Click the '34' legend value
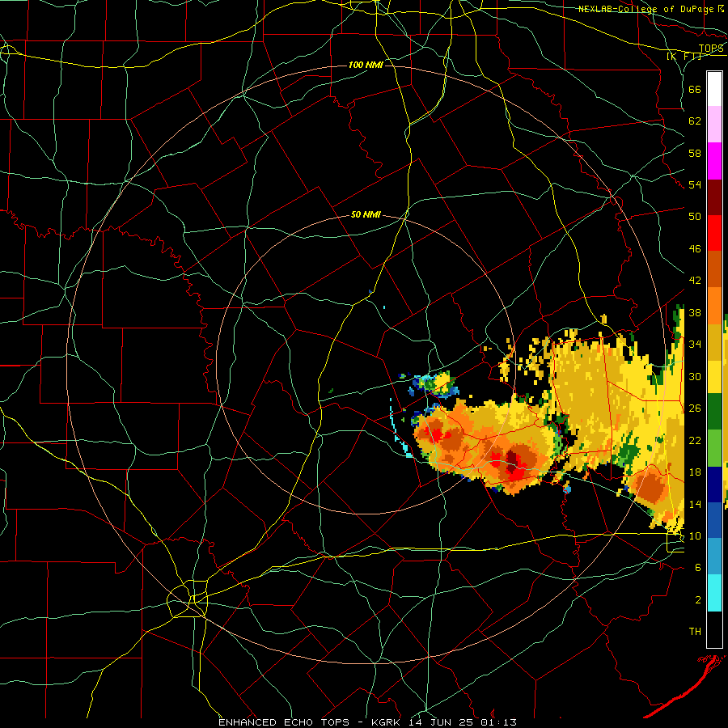Screen dimensions: 728x728 695,345
